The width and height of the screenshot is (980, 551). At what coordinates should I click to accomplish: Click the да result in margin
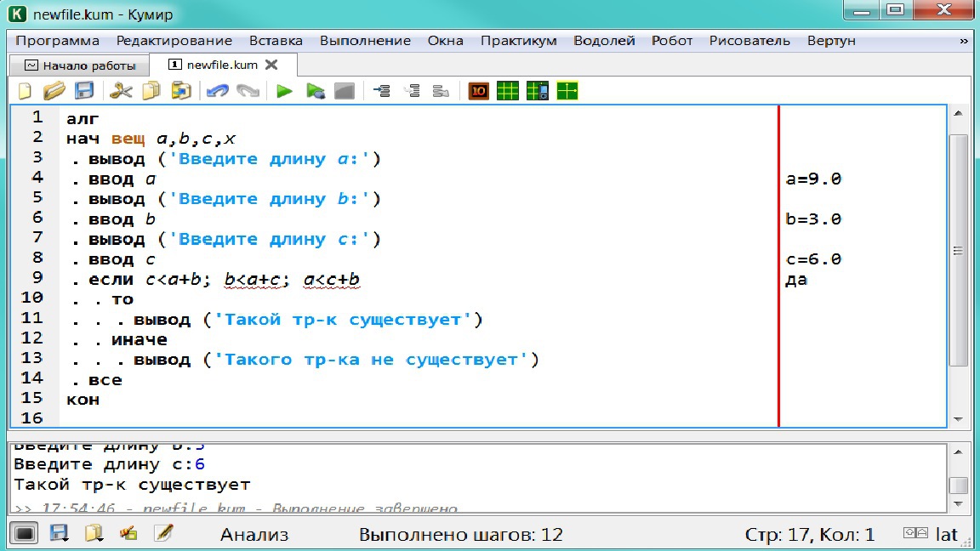click(796, 280)
